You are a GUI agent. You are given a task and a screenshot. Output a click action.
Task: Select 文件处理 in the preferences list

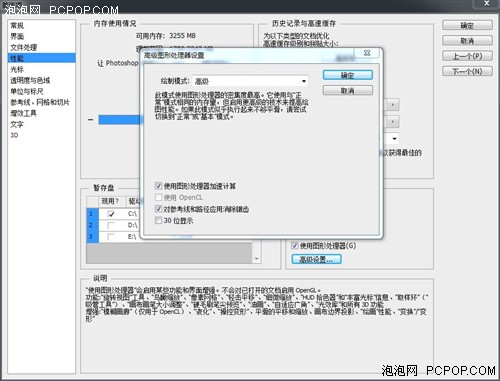[42, 47]
